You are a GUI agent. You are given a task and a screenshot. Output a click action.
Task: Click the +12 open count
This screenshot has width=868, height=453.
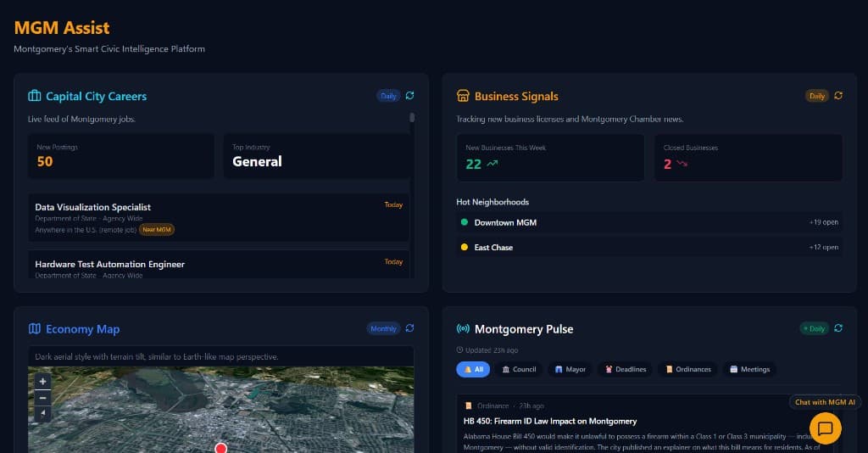824,247
